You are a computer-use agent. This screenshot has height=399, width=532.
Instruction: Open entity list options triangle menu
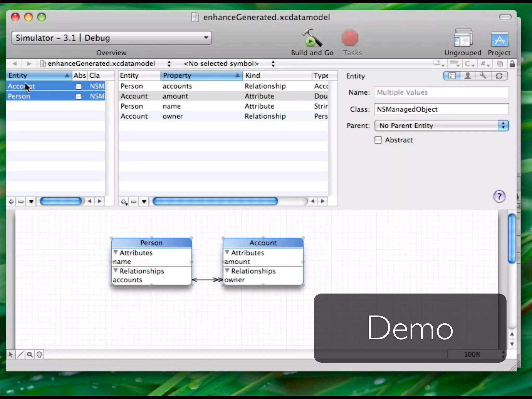point(31,201)
